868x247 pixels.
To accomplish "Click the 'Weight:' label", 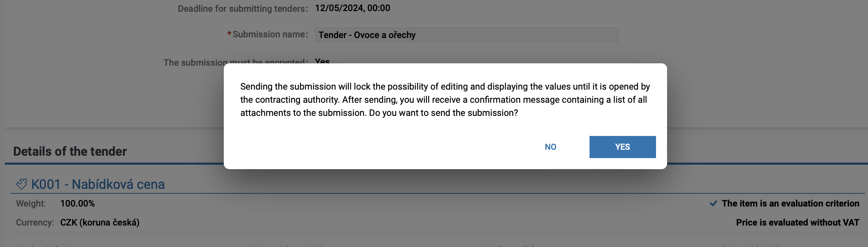I will pyautogui.click(x=31, y=203).
